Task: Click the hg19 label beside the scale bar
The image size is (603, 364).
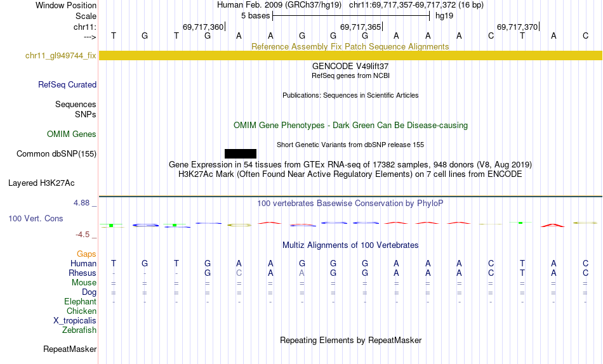Action: [x=444, y=16]
